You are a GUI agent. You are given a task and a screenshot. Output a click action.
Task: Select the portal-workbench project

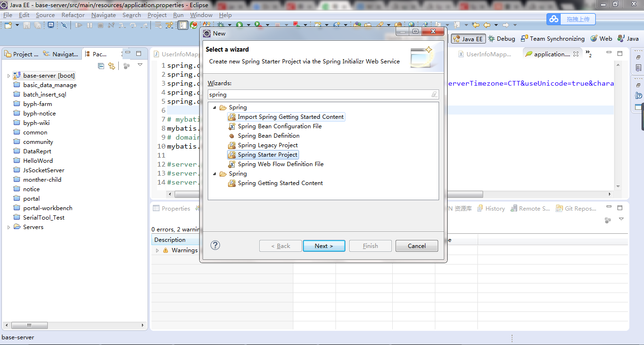pos(43,208)
